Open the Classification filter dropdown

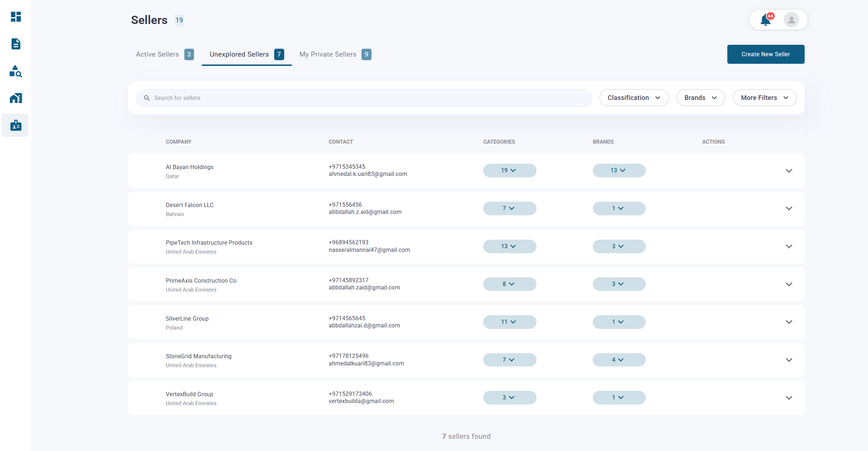[x=634, y=97]
